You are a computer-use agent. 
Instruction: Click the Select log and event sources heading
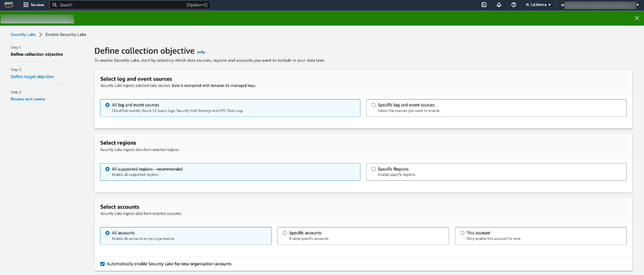[x=136, y=79]
